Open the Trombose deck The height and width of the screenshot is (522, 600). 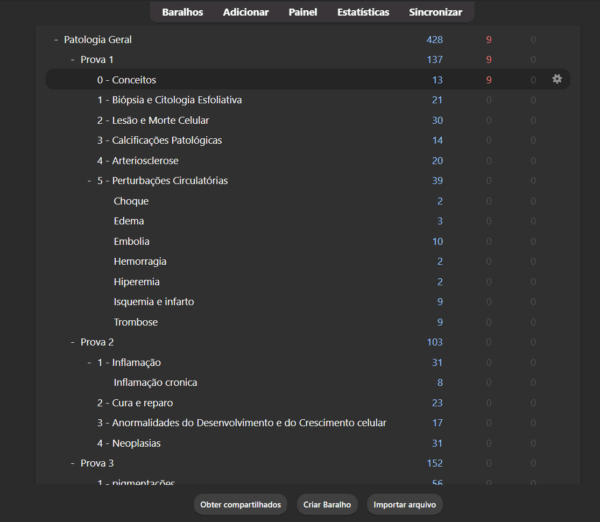click(135, 322)
